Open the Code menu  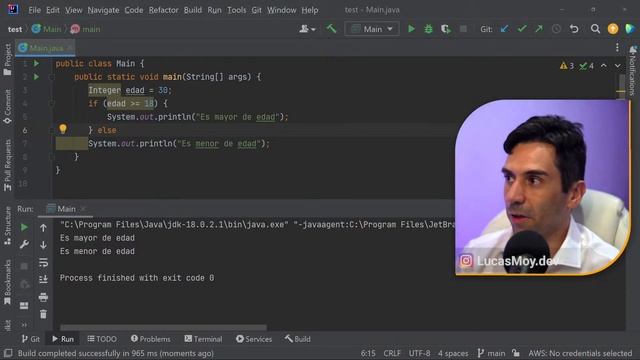pos(134,10)
